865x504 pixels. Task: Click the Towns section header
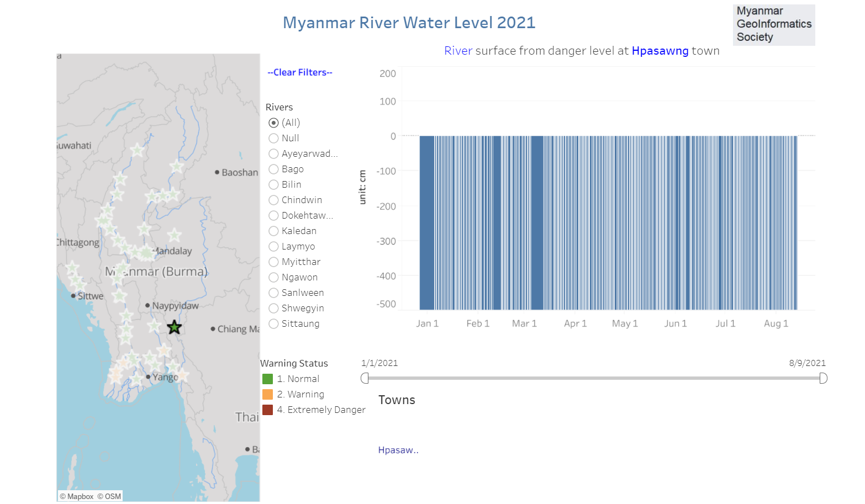click(397, 400)
